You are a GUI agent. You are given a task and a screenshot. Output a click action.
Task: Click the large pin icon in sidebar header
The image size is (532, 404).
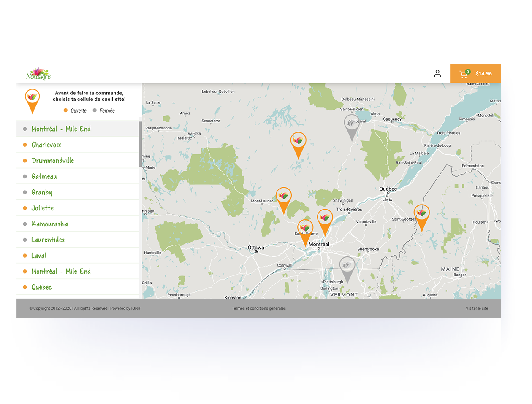[32, 101]
